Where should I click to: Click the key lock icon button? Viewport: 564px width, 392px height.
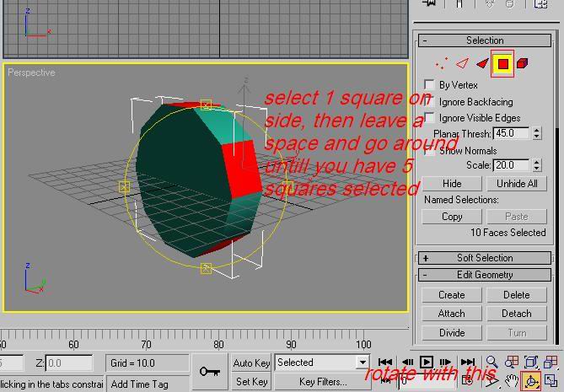(x=208, y=371)
